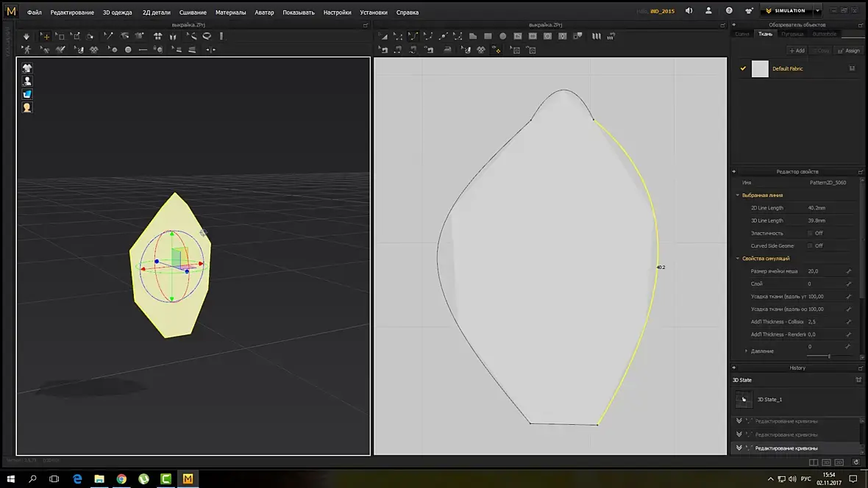Toggle the Default Fabric checkmark
868x488 pixels.
coord(743,68)
